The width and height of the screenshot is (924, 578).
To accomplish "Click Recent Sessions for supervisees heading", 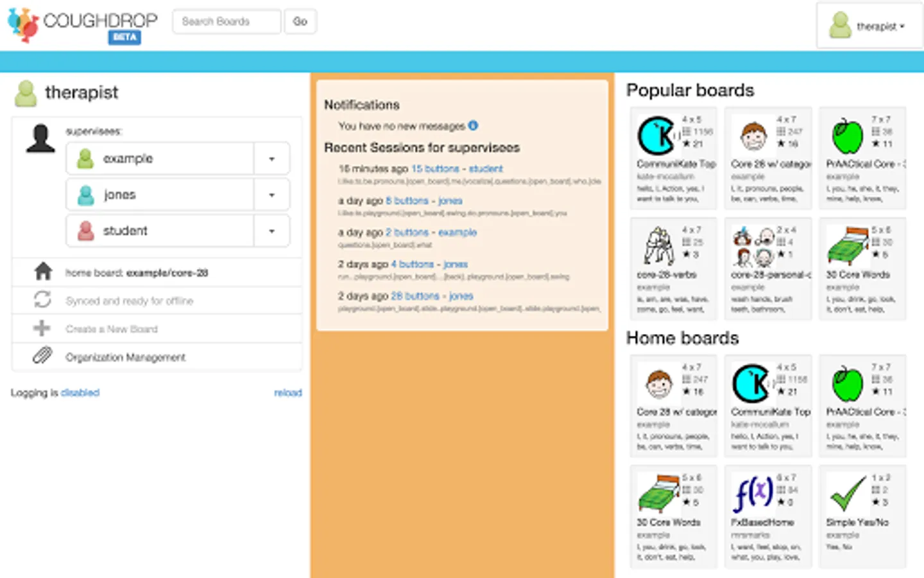I will pyautogui.click(x=422, y=148).
